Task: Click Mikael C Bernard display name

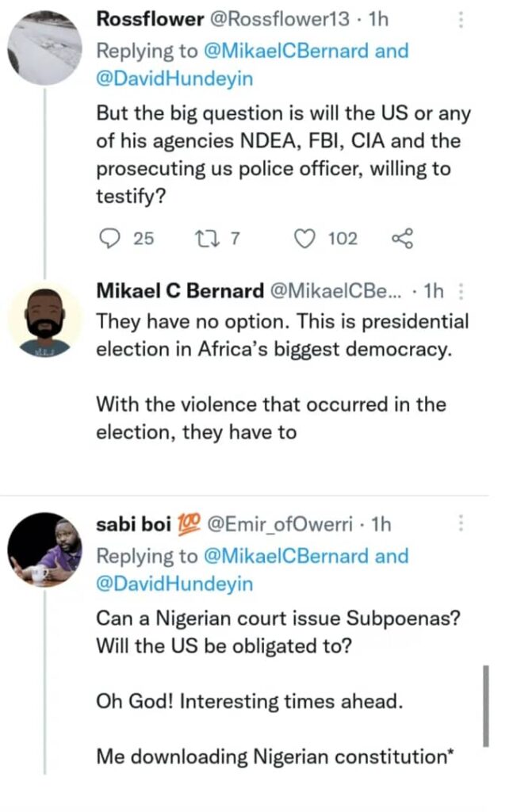Action: (180, 291)
